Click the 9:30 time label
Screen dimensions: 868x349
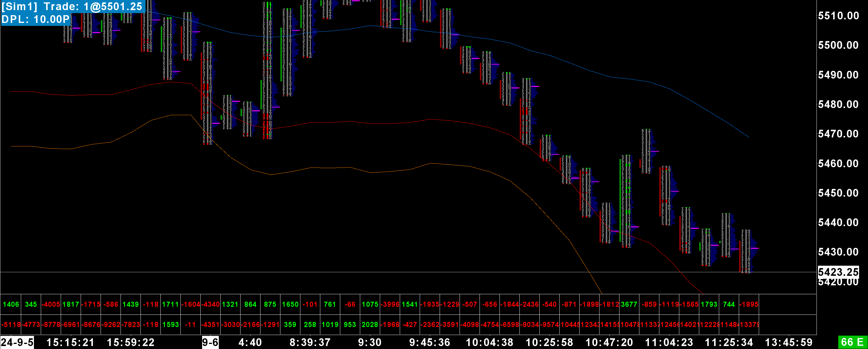(x=369, y=342)
